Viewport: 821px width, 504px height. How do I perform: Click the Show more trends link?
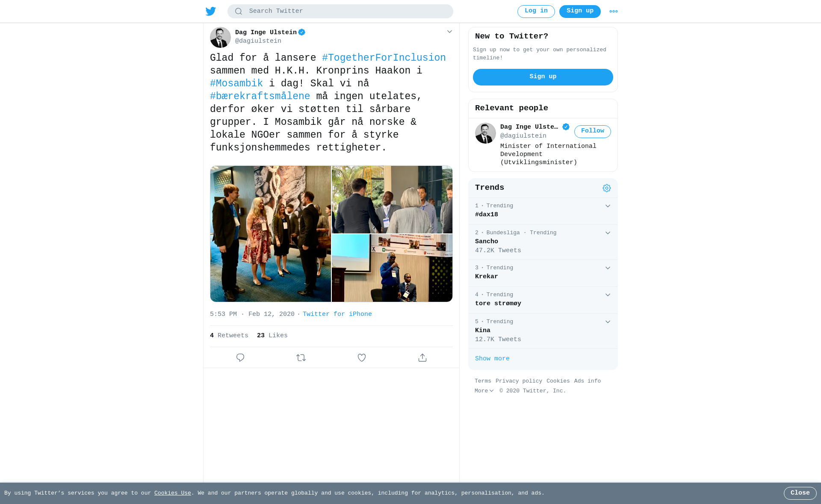pyautogui.click(x=492, y=359)
